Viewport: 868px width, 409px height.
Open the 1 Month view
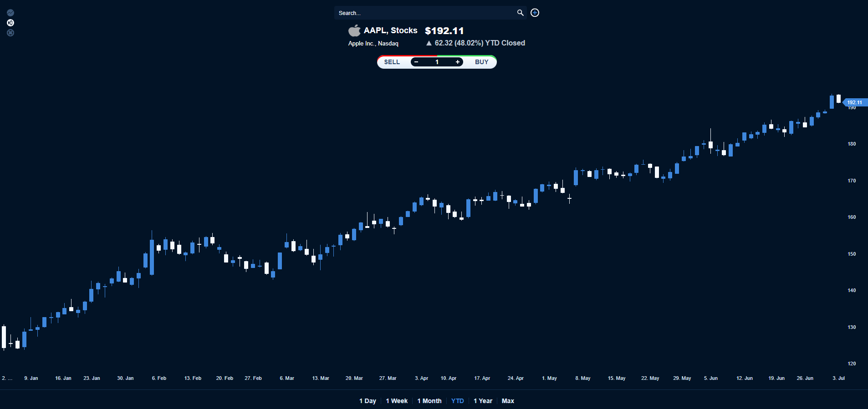click(x=429, y=401)
